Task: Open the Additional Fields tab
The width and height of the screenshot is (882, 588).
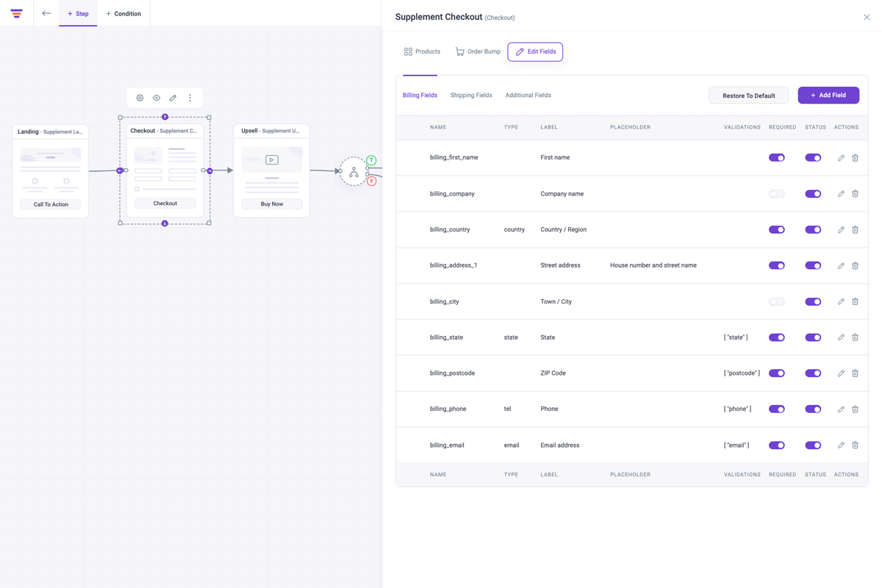Action: pyautogui.click(x=528, y=96)
